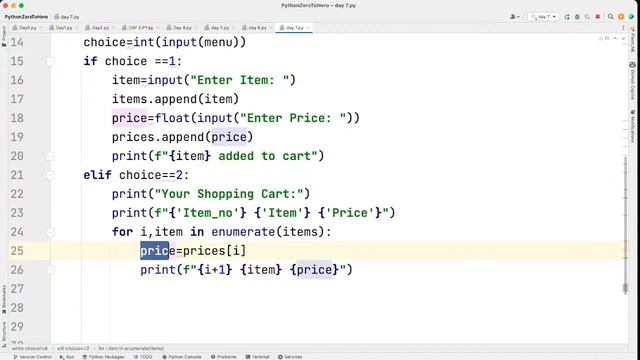
Task: Open the Problems tool window
Action: pos(224,357)
